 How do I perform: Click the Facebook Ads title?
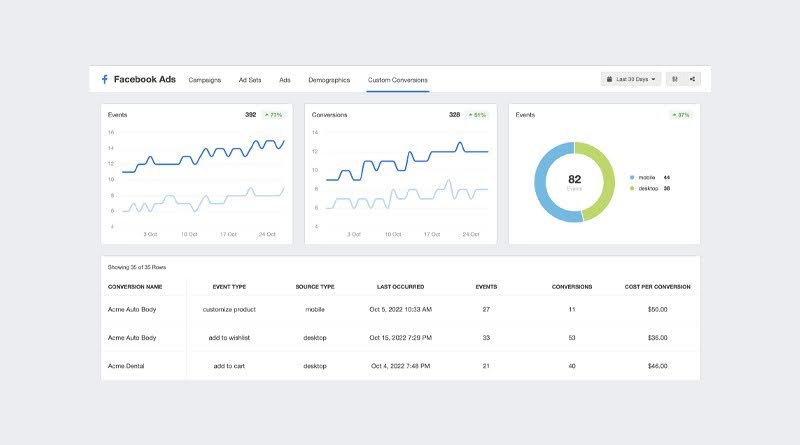pos(144,79)
